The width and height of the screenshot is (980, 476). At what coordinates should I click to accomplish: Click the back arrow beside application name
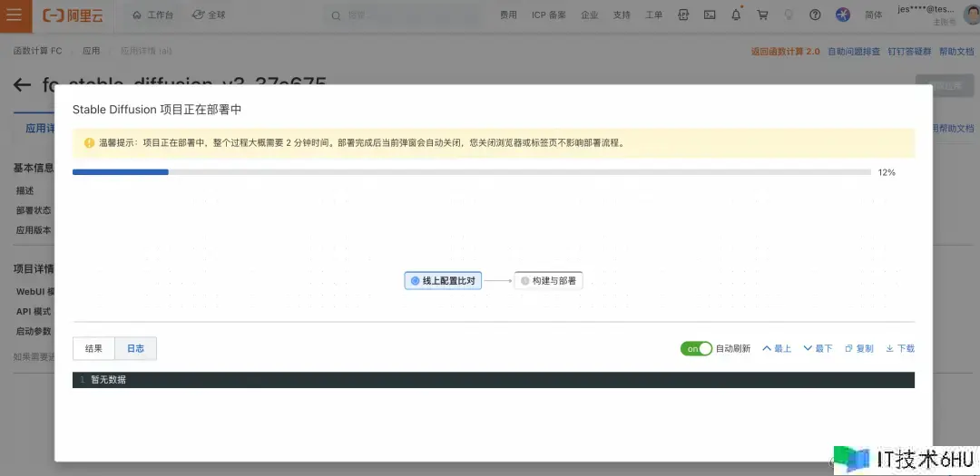click(x=22, y=85)
